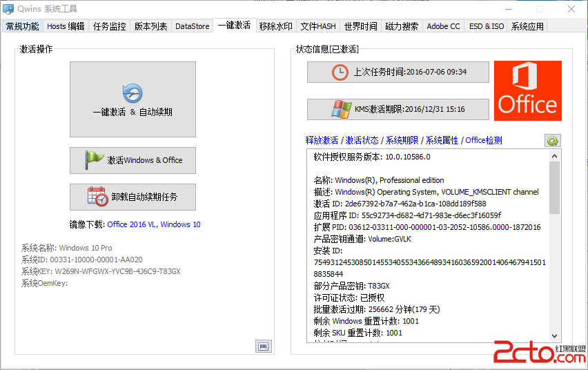
Task: Switch to the 移除水印 tab
Action: [x=275, y=26]
